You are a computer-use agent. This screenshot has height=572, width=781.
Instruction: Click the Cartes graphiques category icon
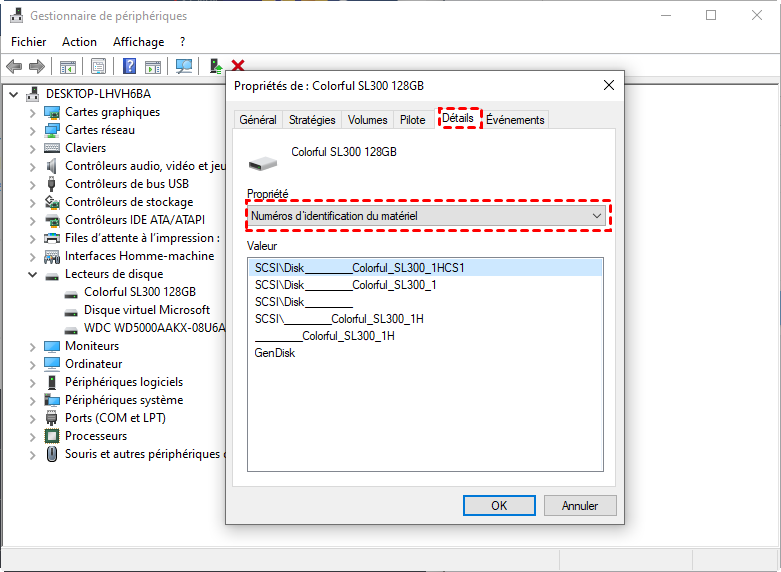[52, 112]
